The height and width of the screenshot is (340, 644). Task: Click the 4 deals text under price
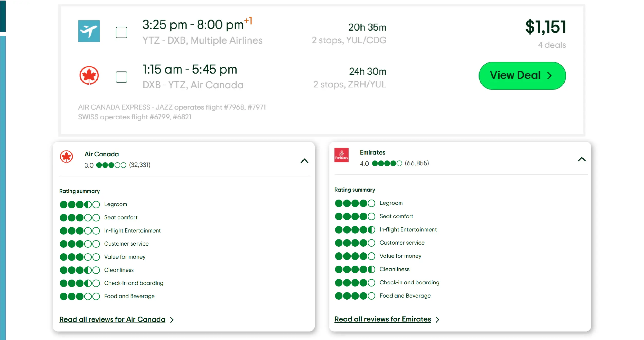(552, 45)
